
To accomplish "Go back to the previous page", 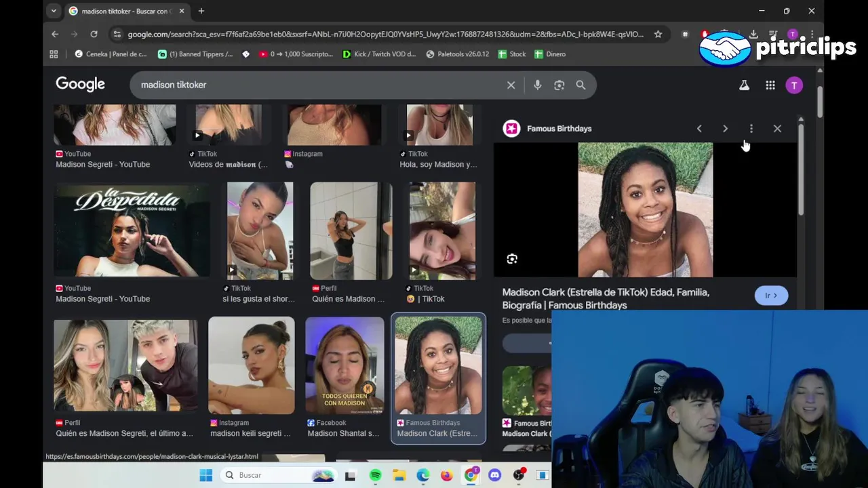I will [x=55, y=34].
